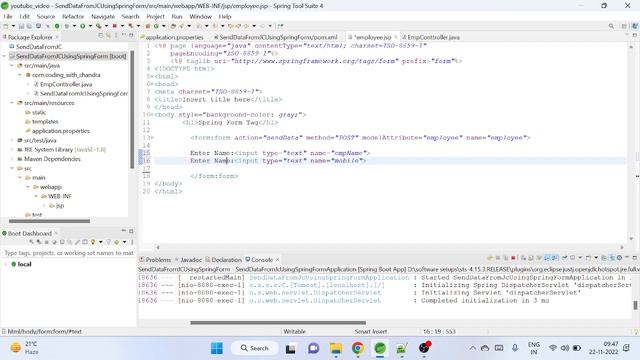The height and width of the screenshot is (360, 640).
Task: Open File Explorer from the taskbar
Action: 336,348
